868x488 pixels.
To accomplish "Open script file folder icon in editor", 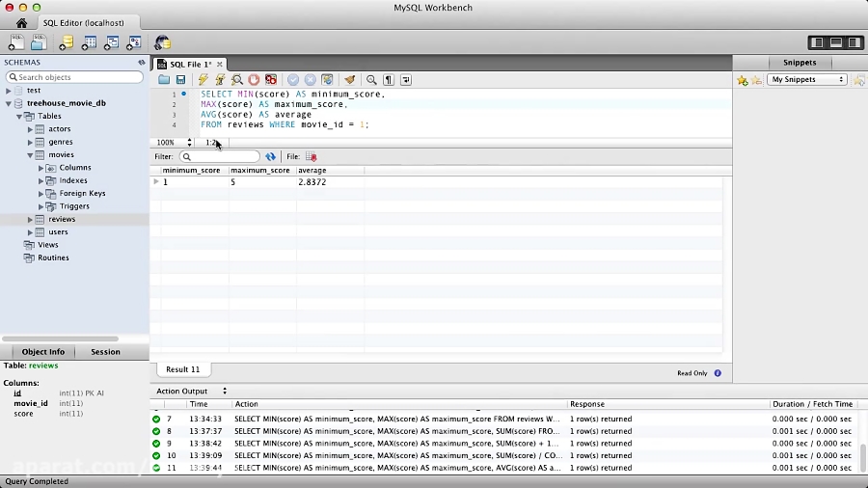I will tap(164, 80).
